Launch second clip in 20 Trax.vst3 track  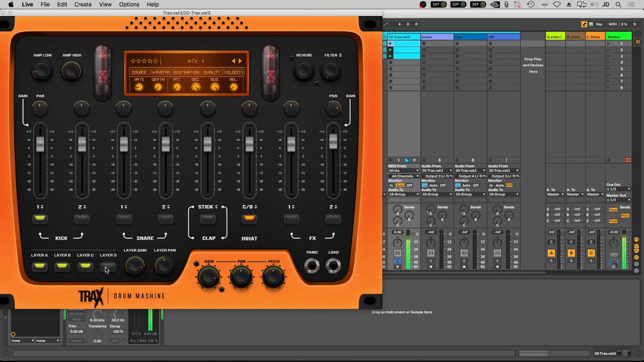pos(390,50)
